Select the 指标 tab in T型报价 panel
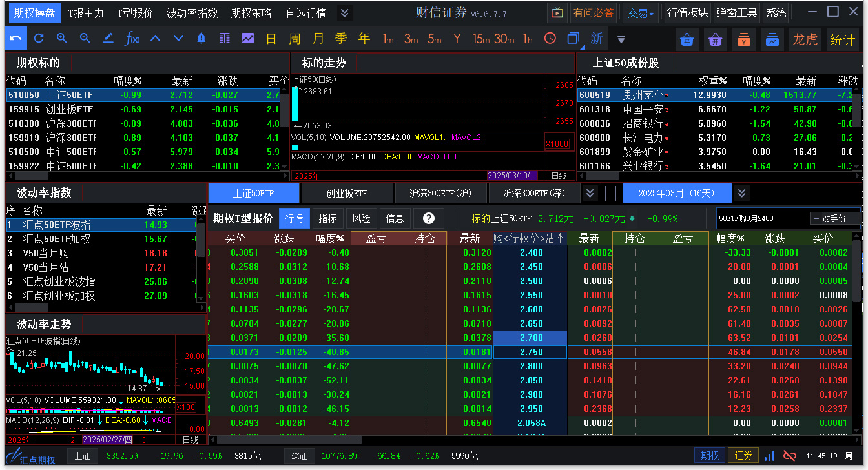The image size is (868, 470). (327, 218)
